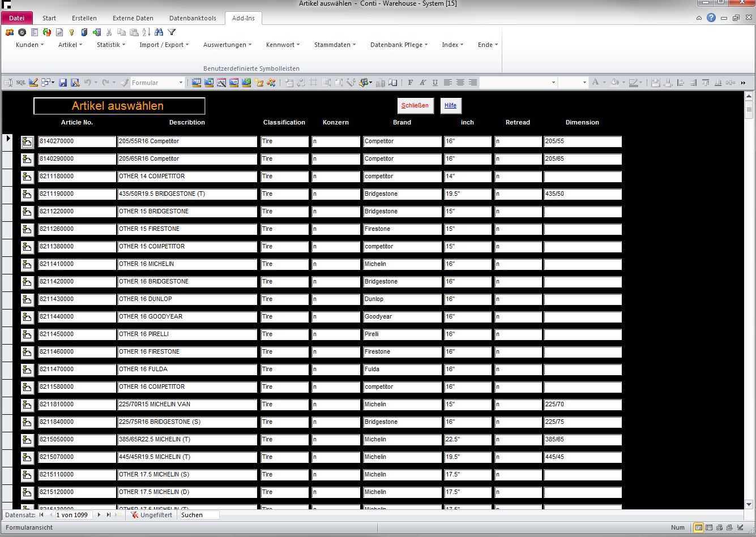Click the filter funnel icon
Image resolution: width=756 pixels, height=537 pixels.
172,32
